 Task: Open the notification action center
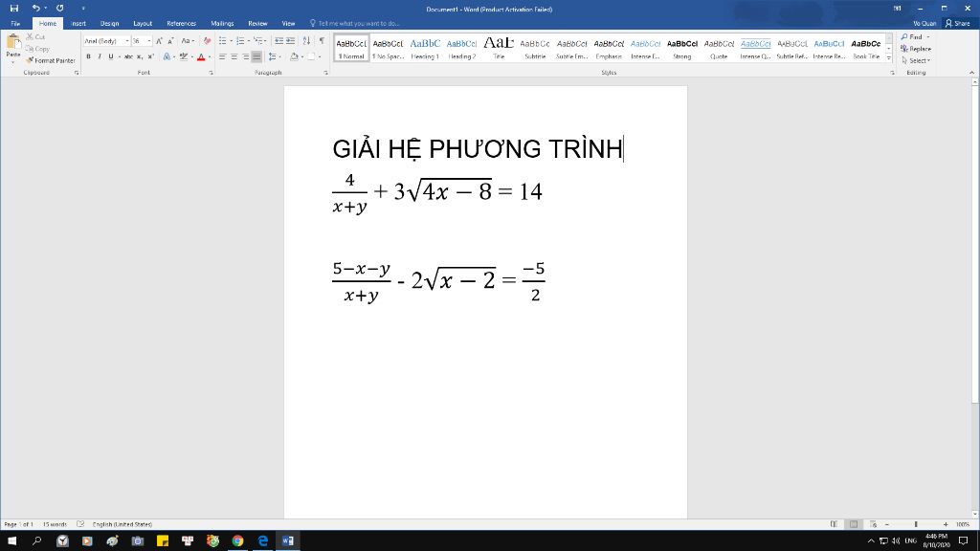[x=963, y=541]
